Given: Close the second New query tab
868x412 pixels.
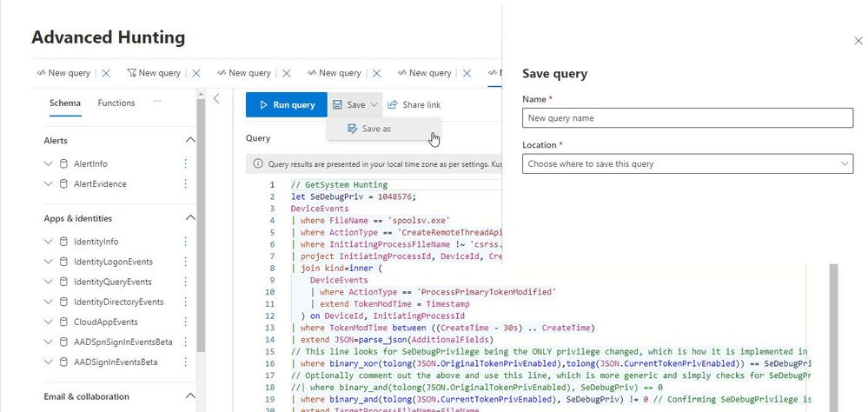Looking at the screenshot, I should coord(196,73).
